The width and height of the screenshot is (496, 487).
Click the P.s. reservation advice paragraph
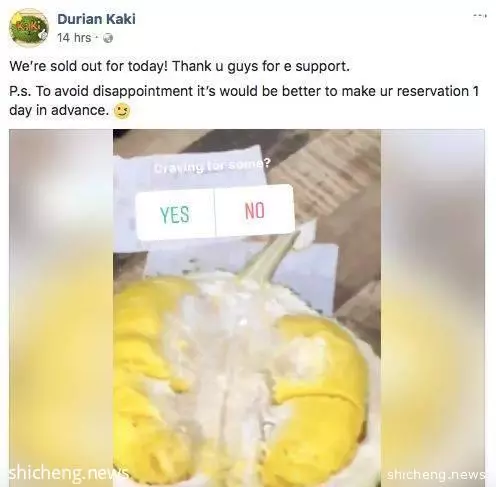pyautogui.click(x=244, y=100)
